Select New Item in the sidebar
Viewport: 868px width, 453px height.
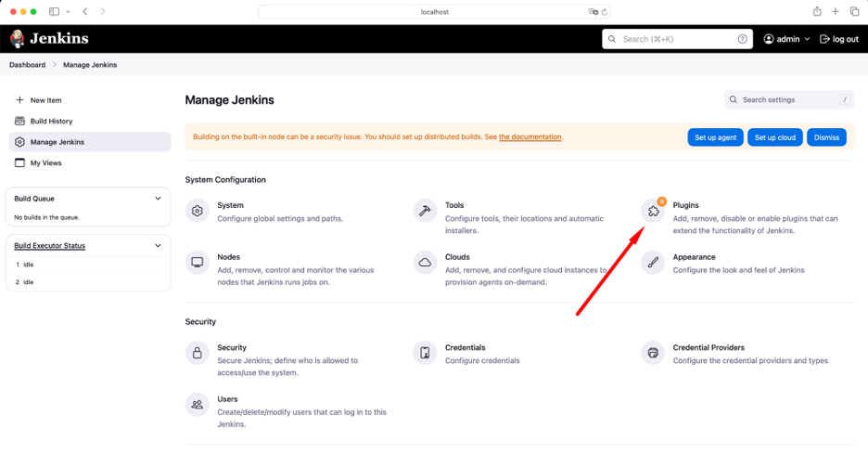tap(90, 100)
